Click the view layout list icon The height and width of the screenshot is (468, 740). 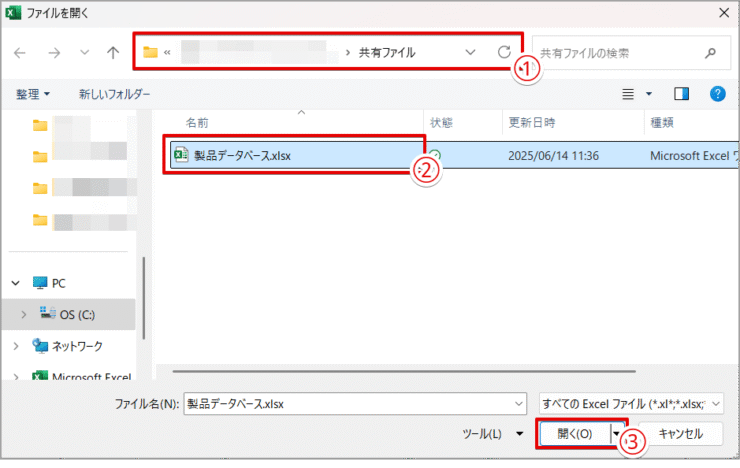[628, 94]
